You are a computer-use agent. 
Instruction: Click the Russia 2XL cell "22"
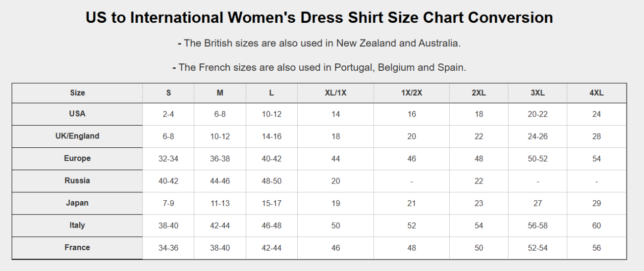479,181
